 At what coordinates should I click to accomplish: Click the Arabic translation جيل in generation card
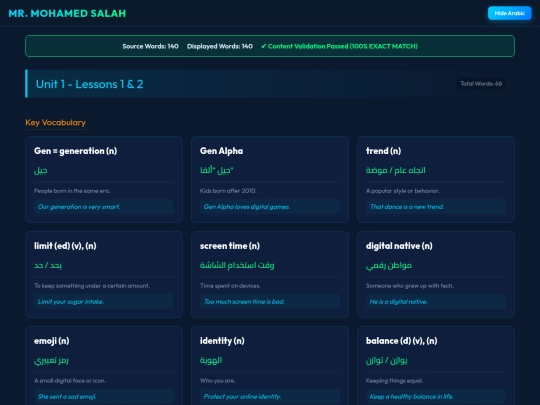point(41,170)
